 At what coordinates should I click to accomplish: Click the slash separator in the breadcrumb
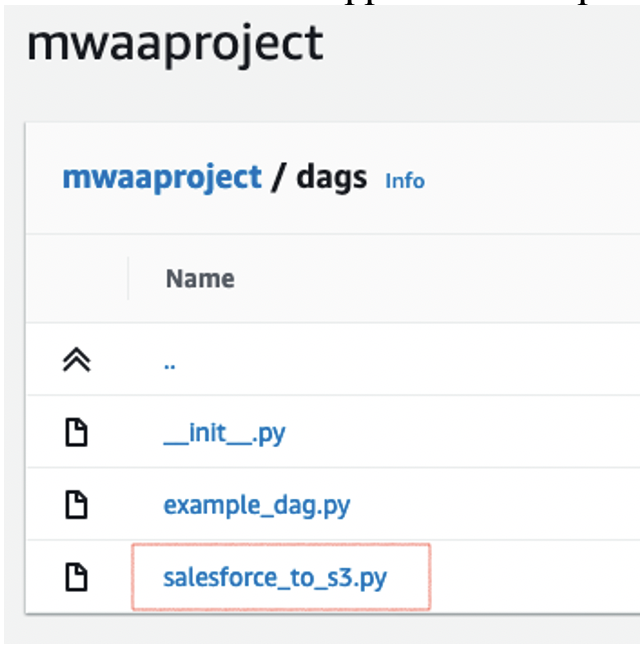coord(279,178)
